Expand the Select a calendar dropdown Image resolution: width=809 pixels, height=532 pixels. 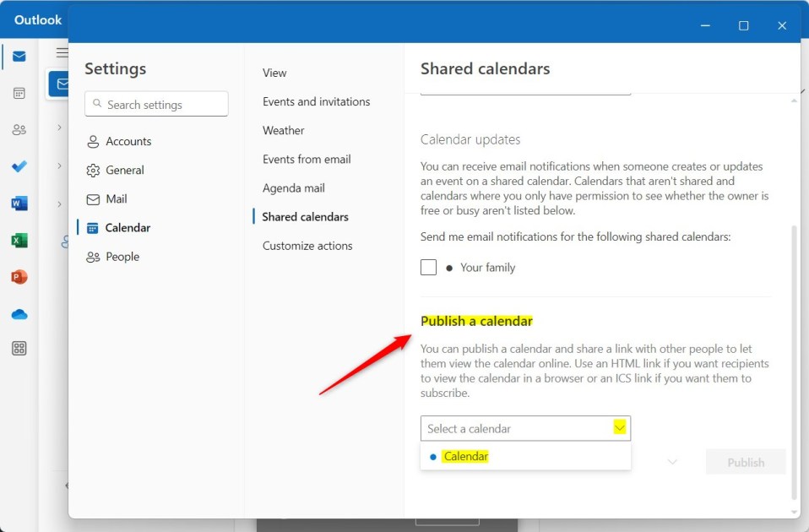click(525, 428)
